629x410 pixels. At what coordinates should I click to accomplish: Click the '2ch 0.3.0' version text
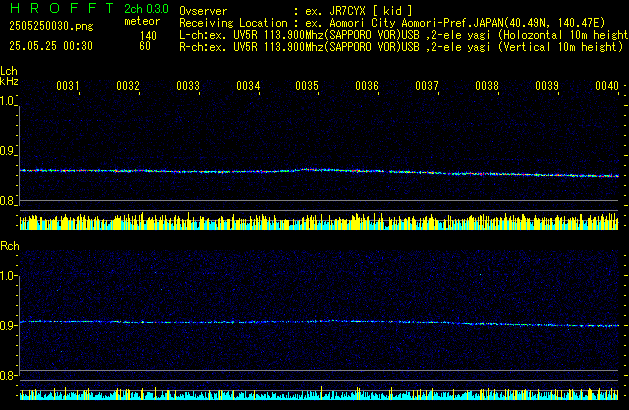click(x=146, y=9)
